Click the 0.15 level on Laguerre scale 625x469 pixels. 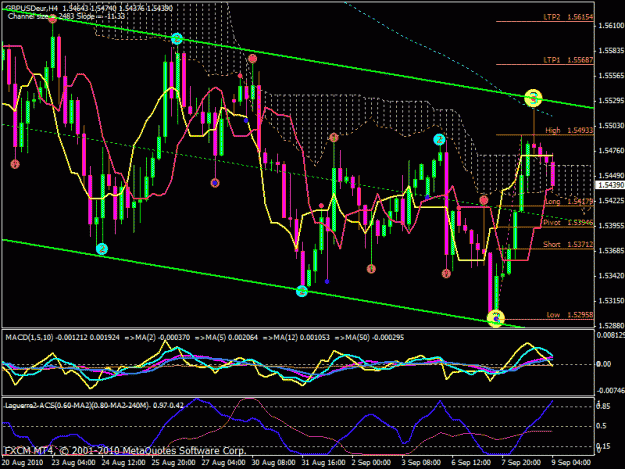pyautogui.click(x=603, y=446)
